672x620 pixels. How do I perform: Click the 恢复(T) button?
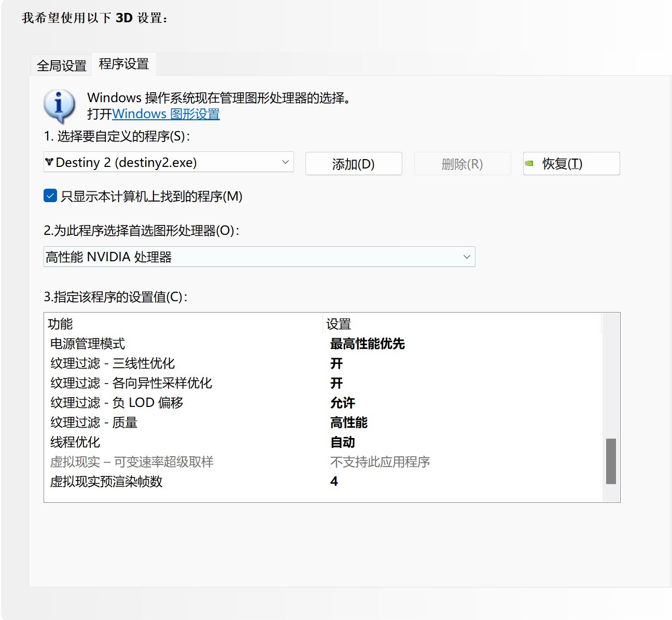coord(571,164)
